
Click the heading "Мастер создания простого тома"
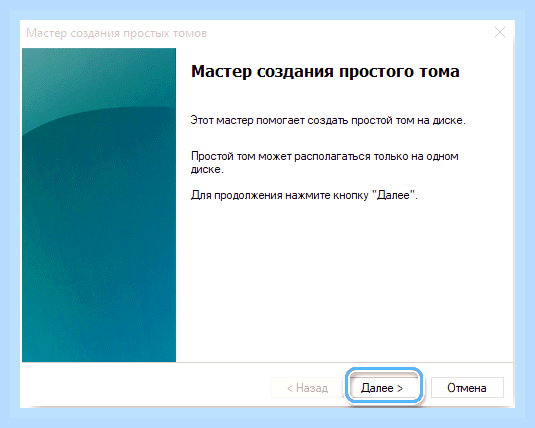(x=325, y=71)
